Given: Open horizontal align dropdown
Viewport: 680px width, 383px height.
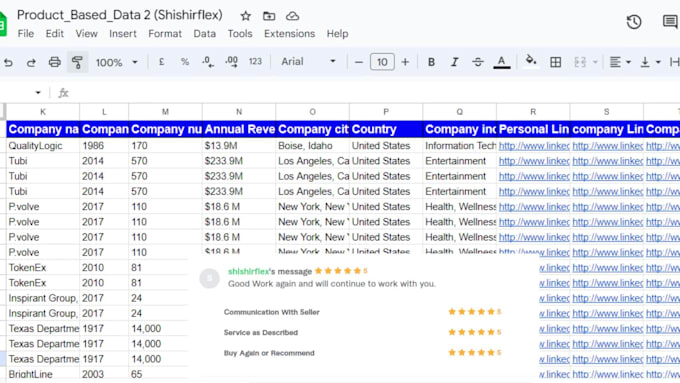Looking at the screenshot, I should click(620, 62).
